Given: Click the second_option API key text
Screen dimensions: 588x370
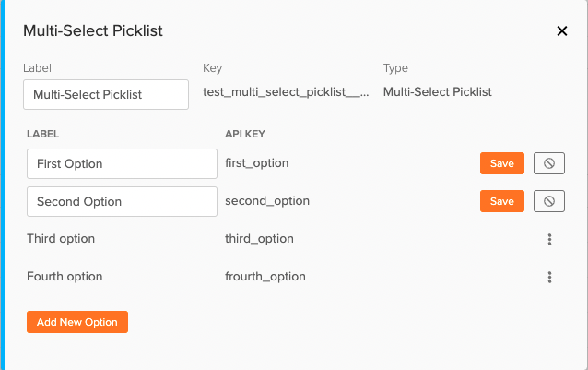Looking at the screenshot, I should 267,201.
